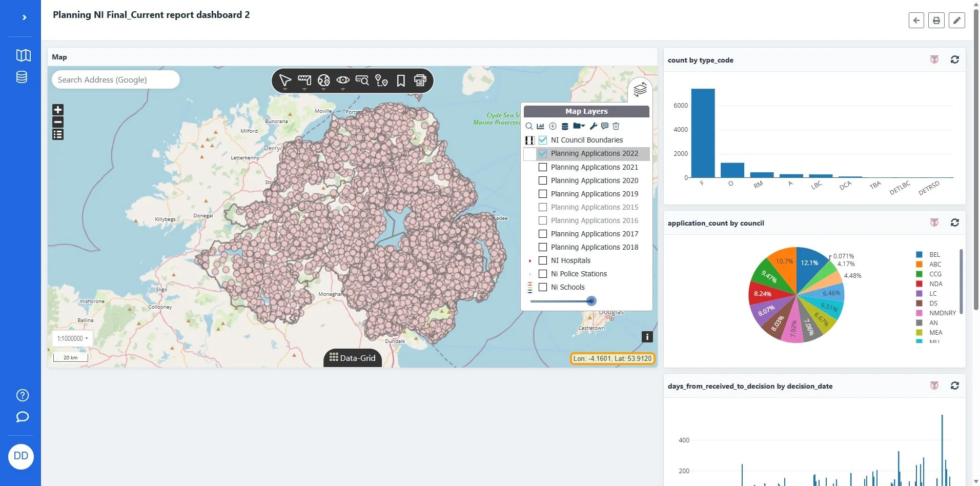Open the search query tool on map toolbar

coord(362,80)
